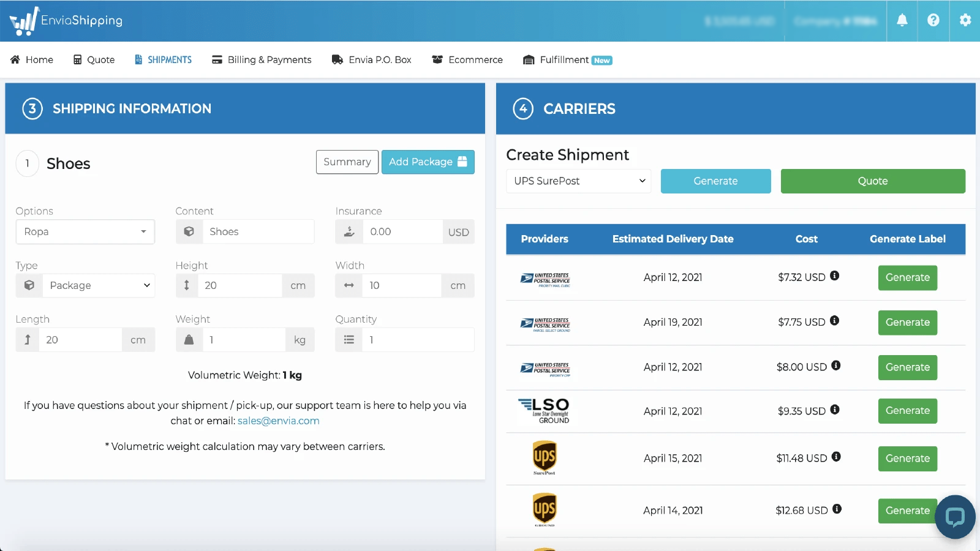980x551 pixels.
Task: Go to the Home menu
Action: [x=32, y=59]
